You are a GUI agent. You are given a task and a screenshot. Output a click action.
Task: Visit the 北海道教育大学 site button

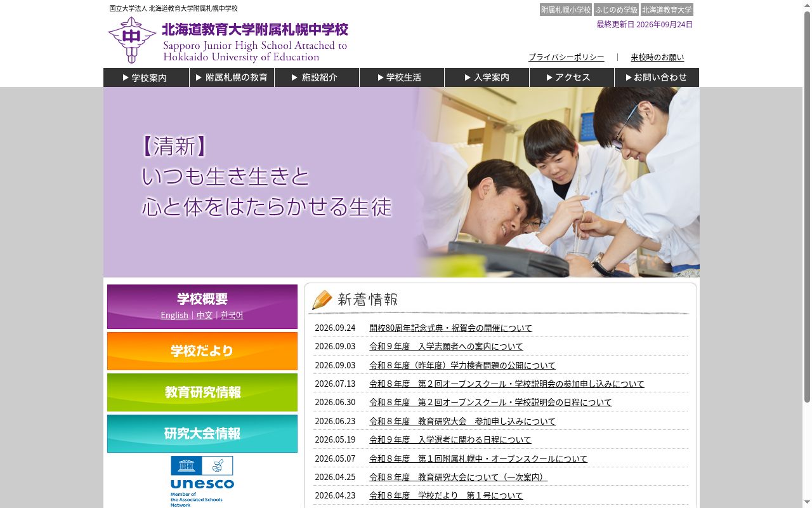667,10
